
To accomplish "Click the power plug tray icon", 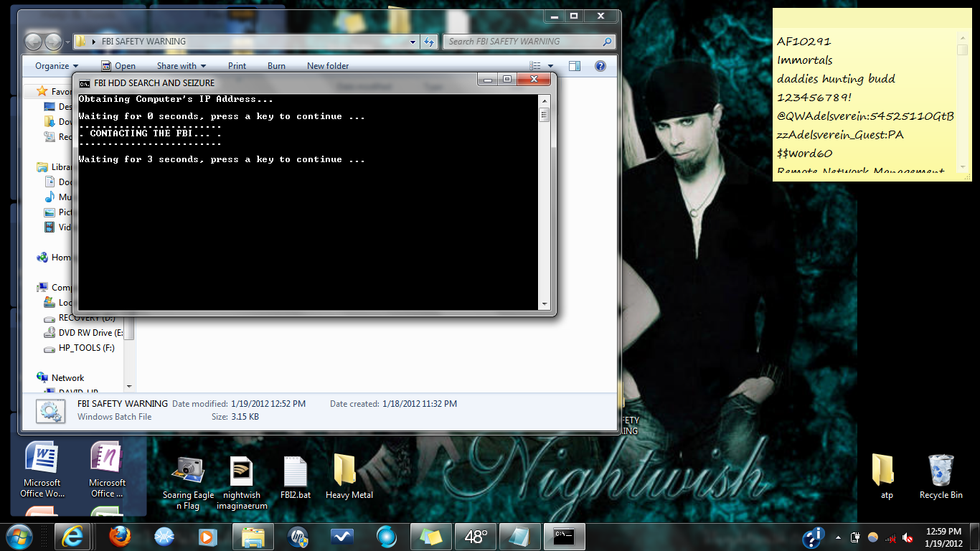I will point(855,537).
